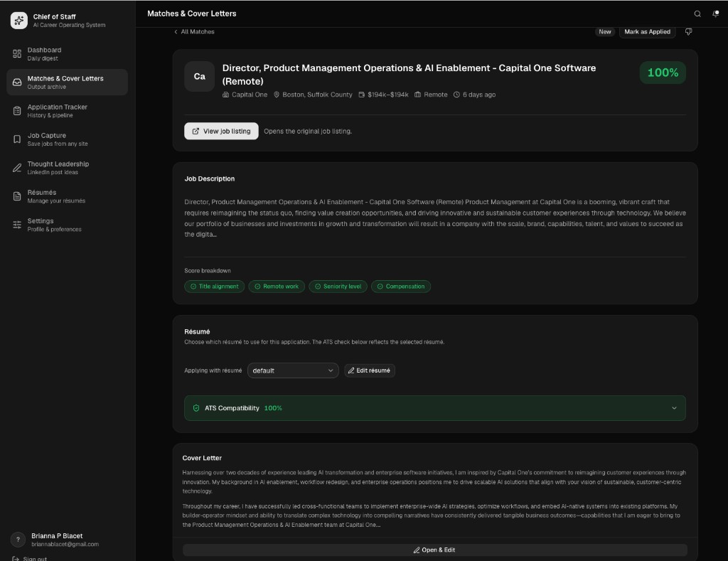Viewport: 728px width, 561px height.
Task: Open Dashboard daily digest
Action: click(68, 54)
